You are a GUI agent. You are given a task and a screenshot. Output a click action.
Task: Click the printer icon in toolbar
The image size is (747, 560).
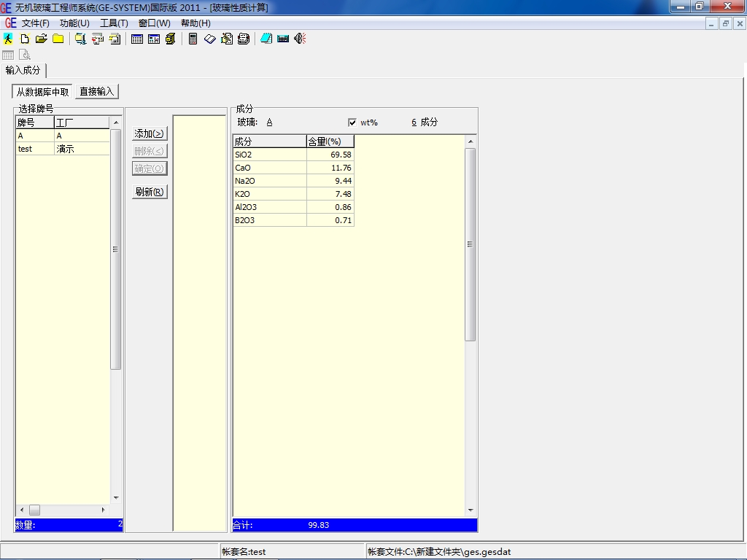pyautogui.click(x=244, y=39)
